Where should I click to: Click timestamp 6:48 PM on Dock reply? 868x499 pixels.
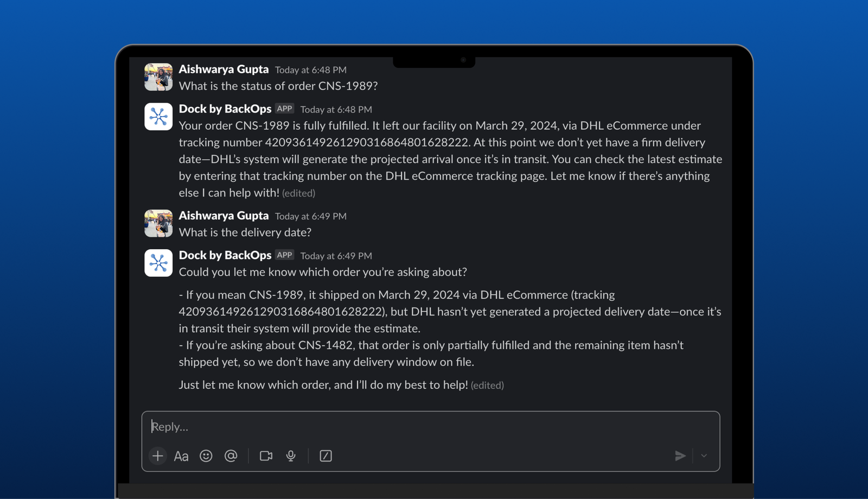336,109
